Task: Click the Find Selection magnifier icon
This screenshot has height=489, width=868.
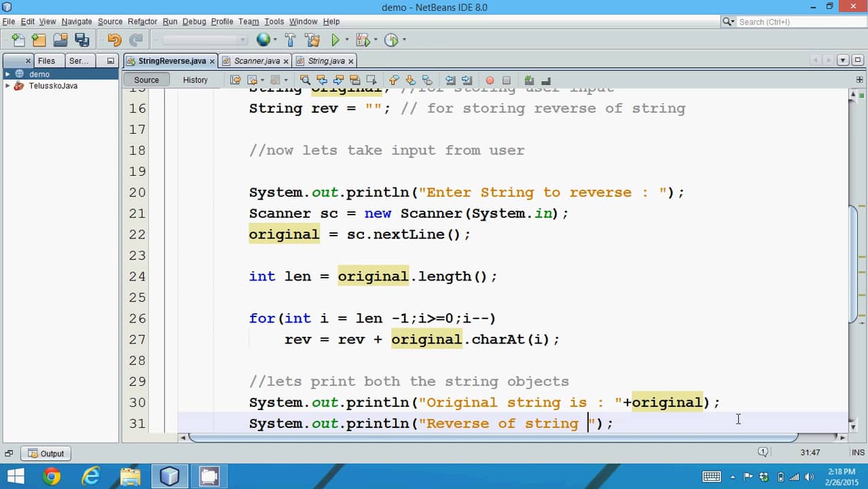Action: 305,79
